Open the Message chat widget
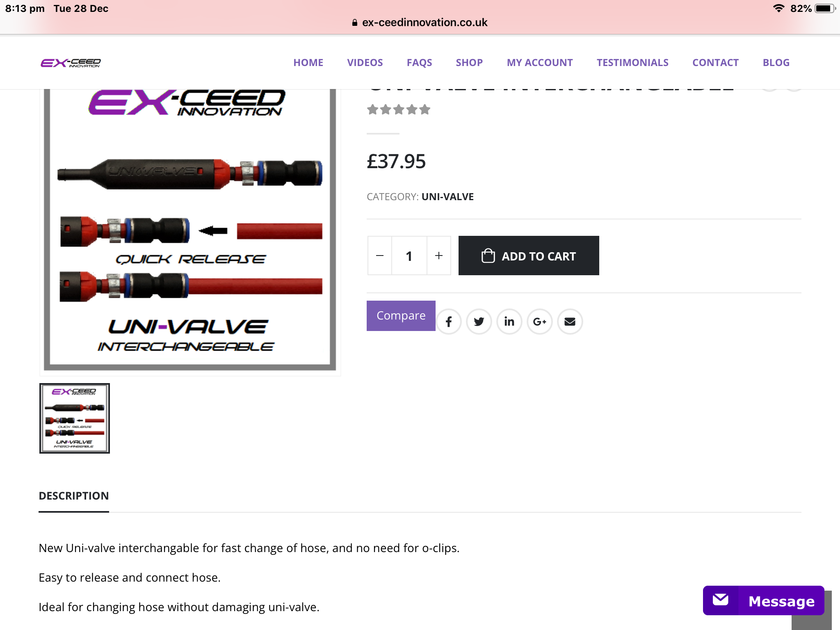The image size is (840, 630). coord(764,600)
